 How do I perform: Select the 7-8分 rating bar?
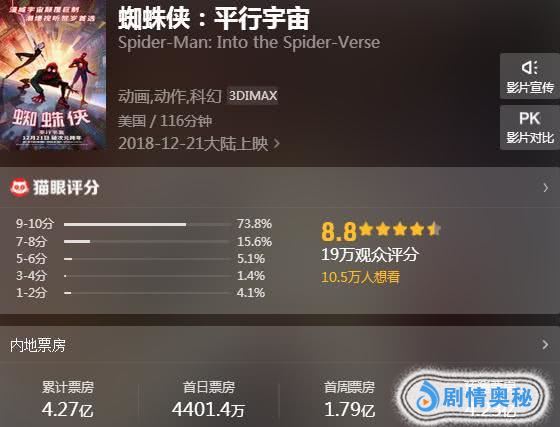pos(147,242)
